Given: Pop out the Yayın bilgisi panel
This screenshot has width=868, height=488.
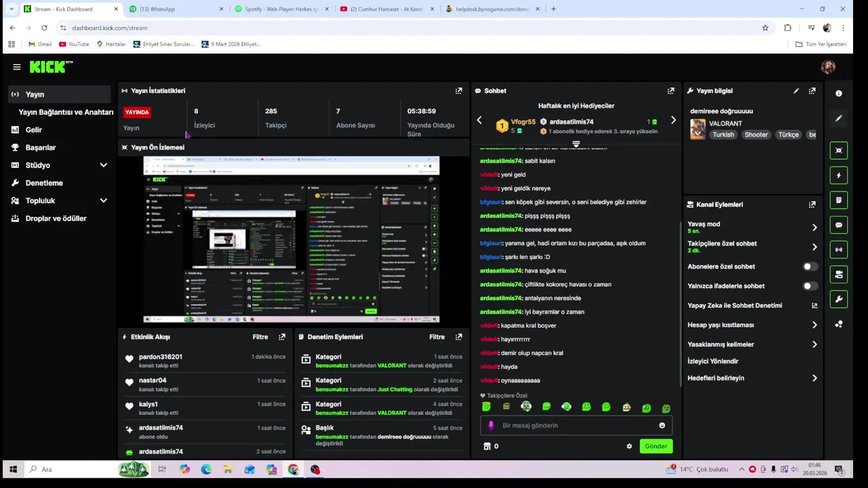Looking at the screenshot, I should click(x=812, y=91).
